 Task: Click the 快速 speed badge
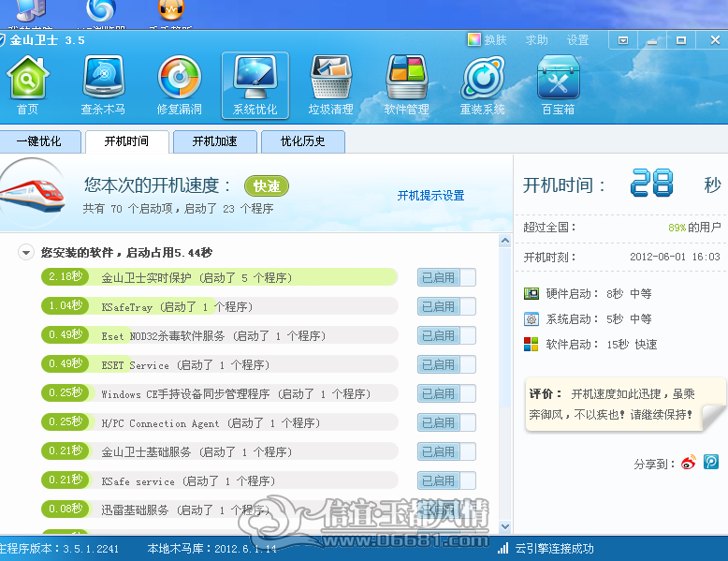tap(267, 186)
